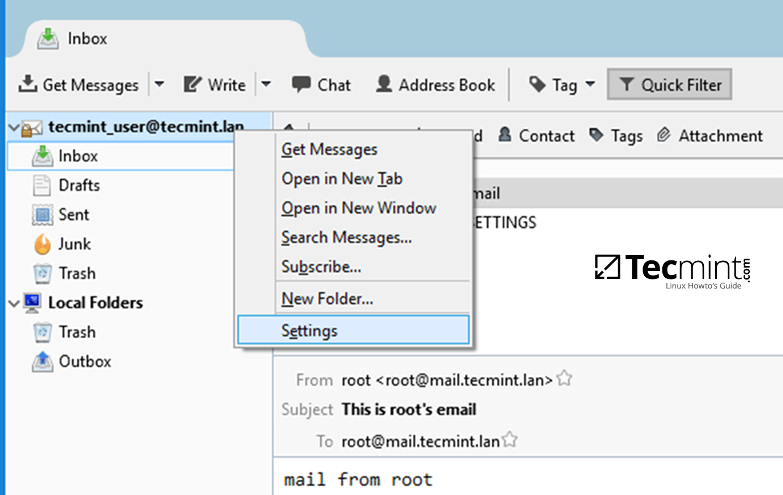Click the Outbox folder icon
This screenshot has width=783, height=495.
click(x=42, y=362)
